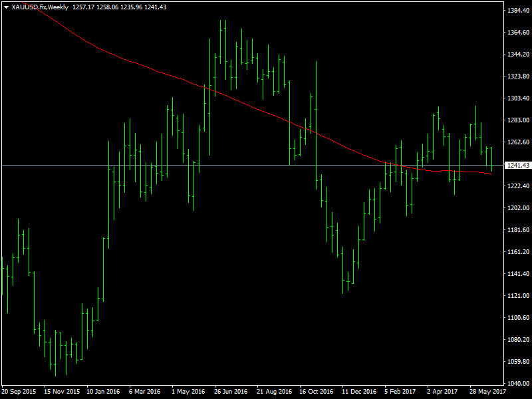
Task: Open the chart dropdown triangle beside XAUUSD.fix
Action: pos(6,7)
